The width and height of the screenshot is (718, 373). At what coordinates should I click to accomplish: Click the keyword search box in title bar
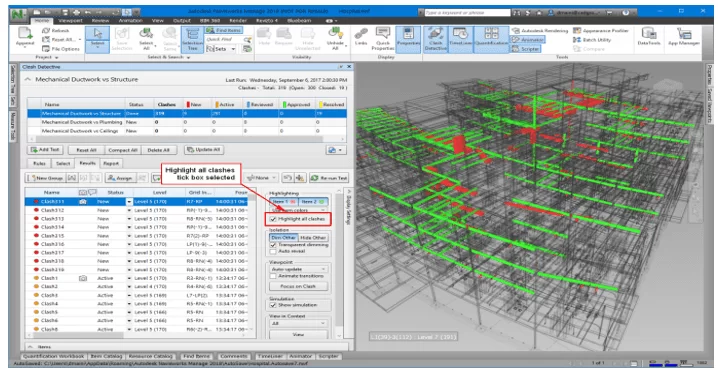click(x=468, y=12)
